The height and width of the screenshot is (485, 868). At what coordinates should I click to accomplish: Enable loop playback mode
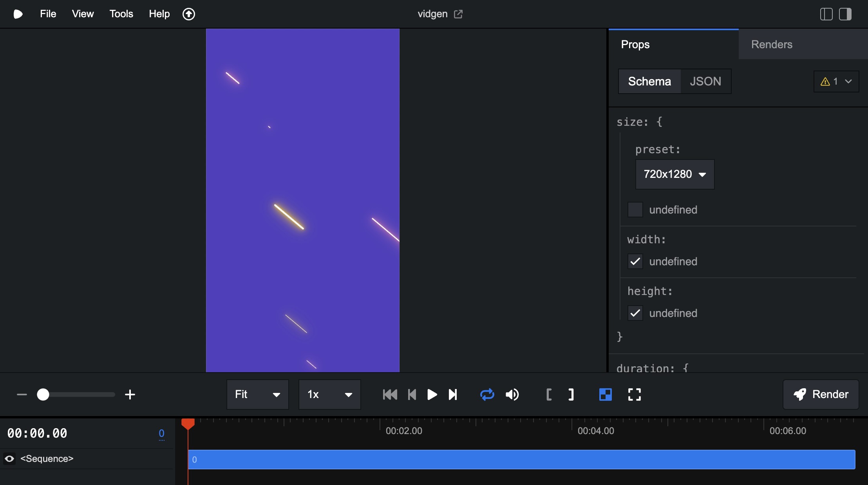pos(487,395)
